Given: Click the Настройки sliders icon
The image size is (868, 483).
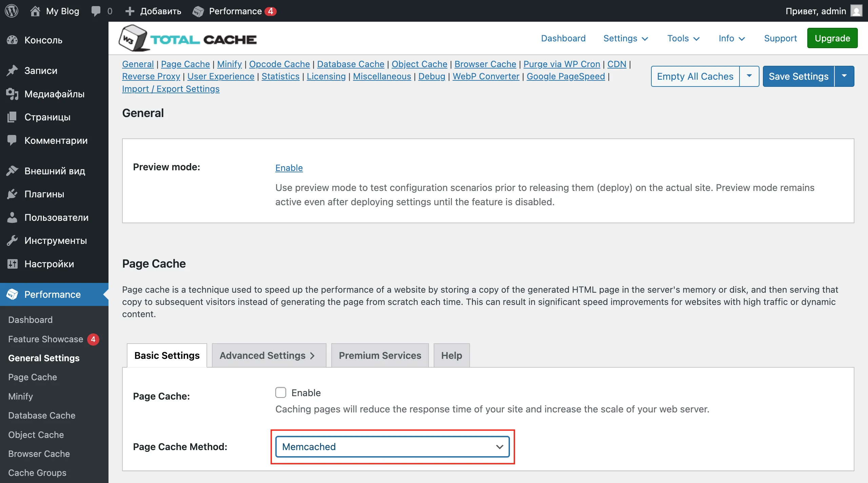Looking at the screenshot, I should pyautogui.click(x=12, y=264).
